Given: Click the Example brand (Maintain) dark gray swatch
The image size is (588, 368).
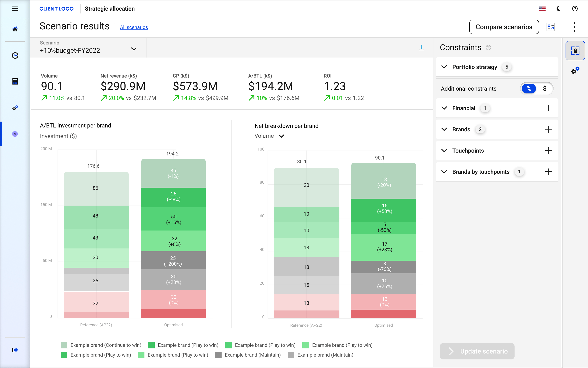Looking at the screenshot, I should [218, 355].
